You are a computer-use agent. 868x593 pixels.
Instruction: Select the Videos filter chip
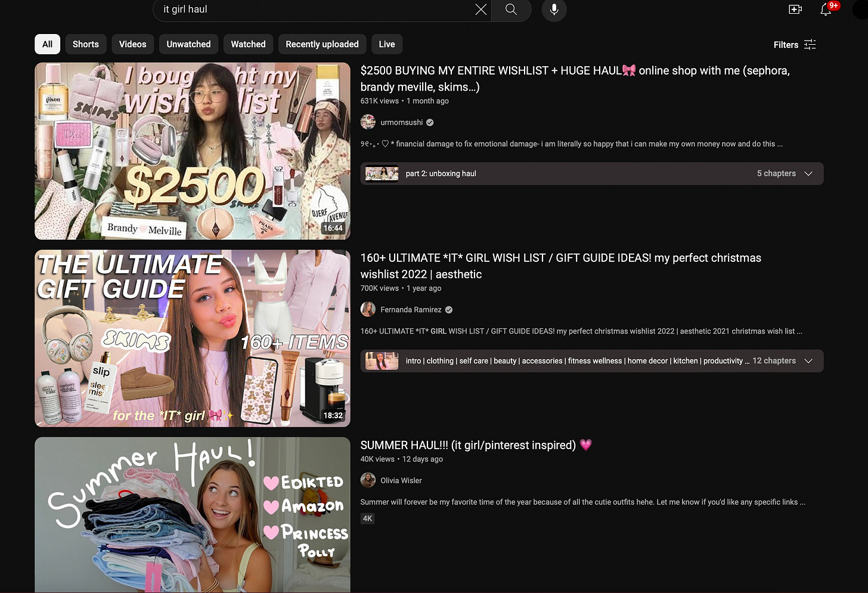click(132, 44)
